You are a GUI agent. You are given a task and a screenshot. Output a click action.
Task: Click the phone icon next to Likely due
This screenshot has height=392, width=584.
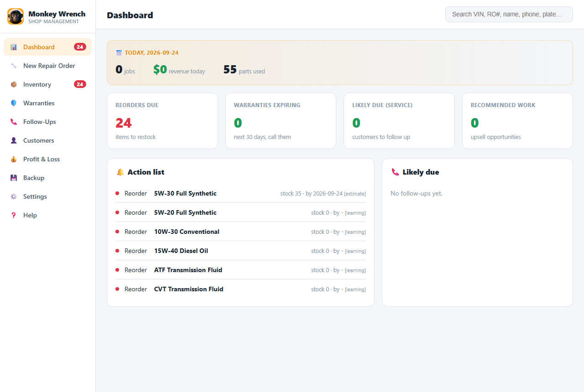[396, 172]
